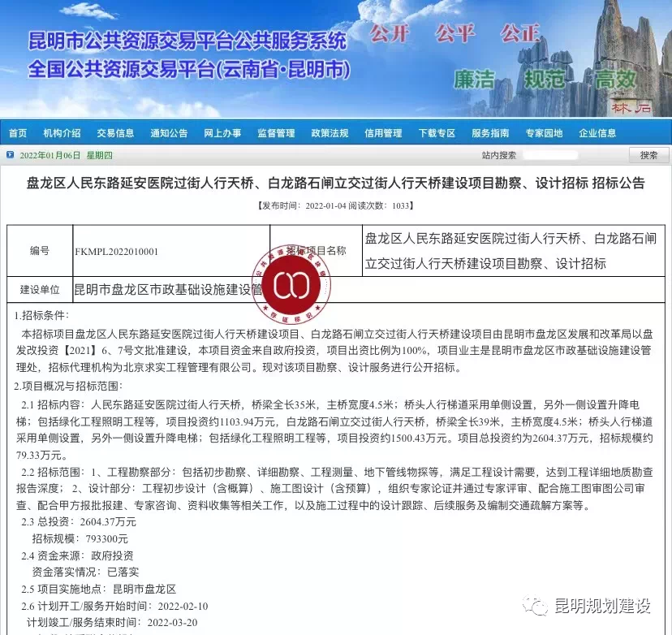Screen dimensions: 672x635
Task: Click the banner subtitle 全国公共资源交易平台(云南省·昆明市)
Action: tap(189, 70)
